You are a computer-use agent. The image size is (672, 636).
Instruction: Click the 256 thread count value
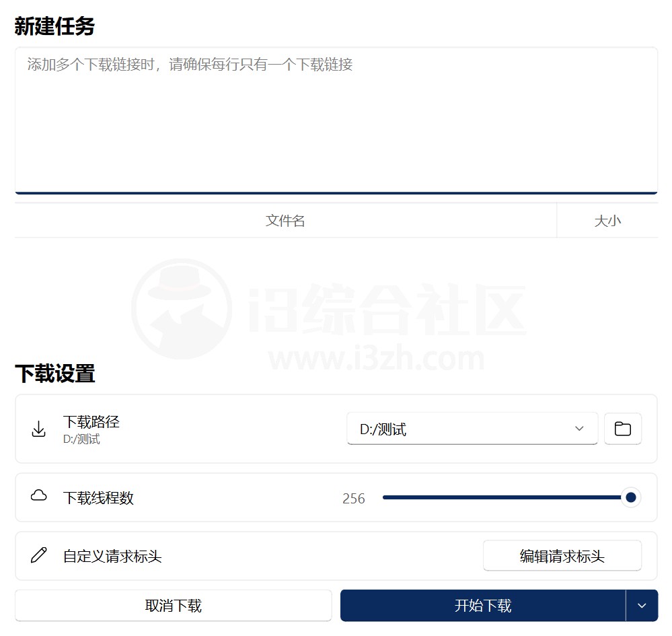point(354,498)
